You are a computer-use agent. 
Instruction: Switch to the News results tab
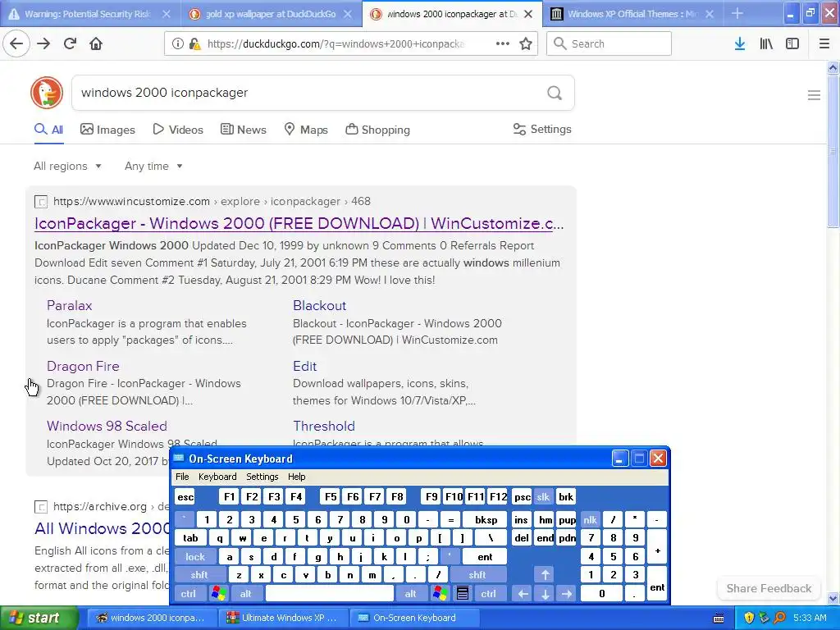pyautogui.click(x=244, y=130)
